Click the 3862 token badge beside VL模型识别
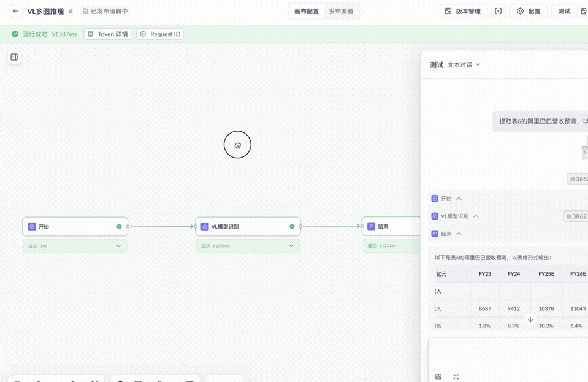Image resolution: width=588 pixels, height=382 pixels. 576,216
